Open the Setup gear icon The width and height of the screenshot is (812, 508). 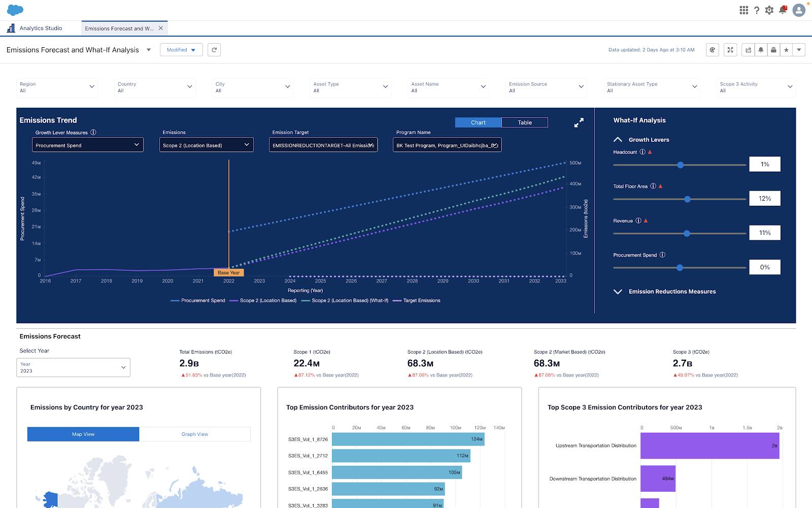[769, 10]
